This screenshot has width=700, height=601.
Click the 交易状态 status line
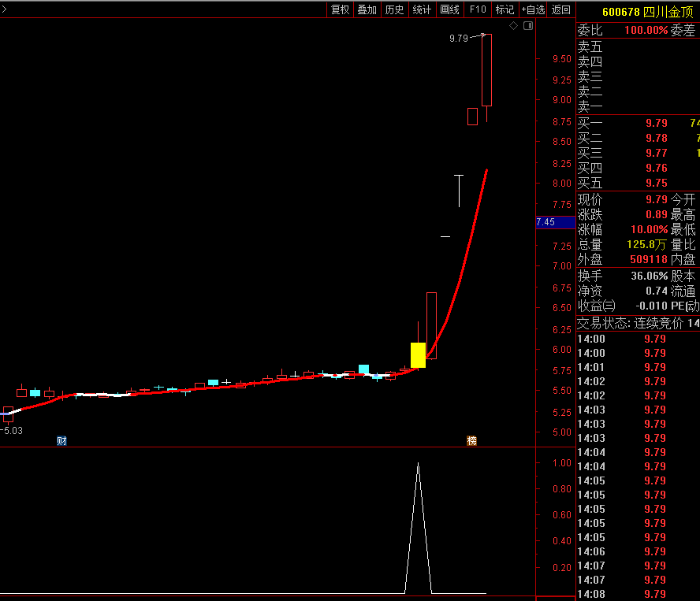click(639, 324)
